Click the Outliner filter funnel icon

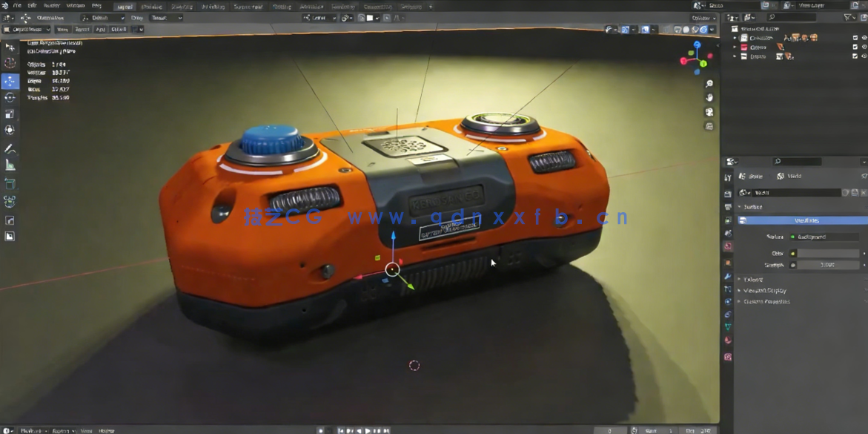tap(847, 16)
